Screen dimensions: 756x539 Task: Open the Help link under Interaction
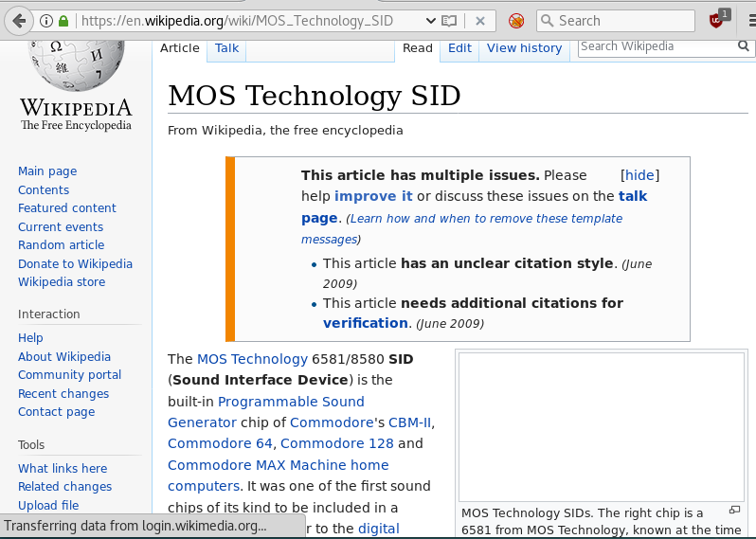click(x=30, y=338)
